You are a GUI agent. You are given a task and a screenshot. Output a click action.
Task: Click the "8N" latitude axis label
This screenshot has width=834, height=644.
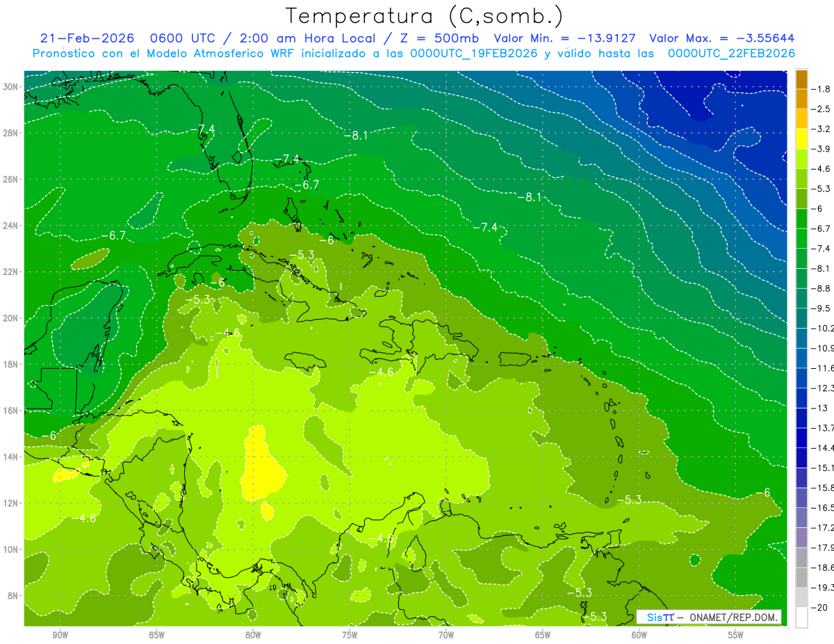tap(13, 595)
